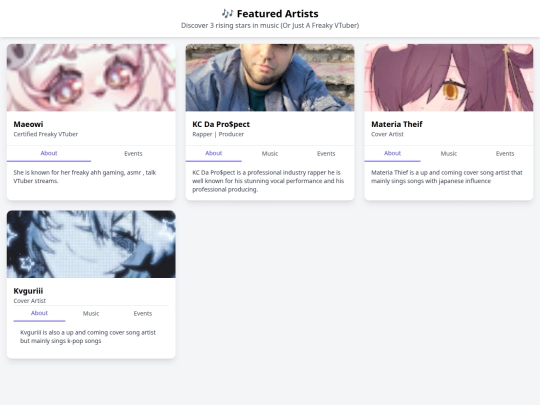Screen dimensions: 540x405
Task: Click the 'Certified Freaky VTuber' subtitle
Action: click(46, 134)
